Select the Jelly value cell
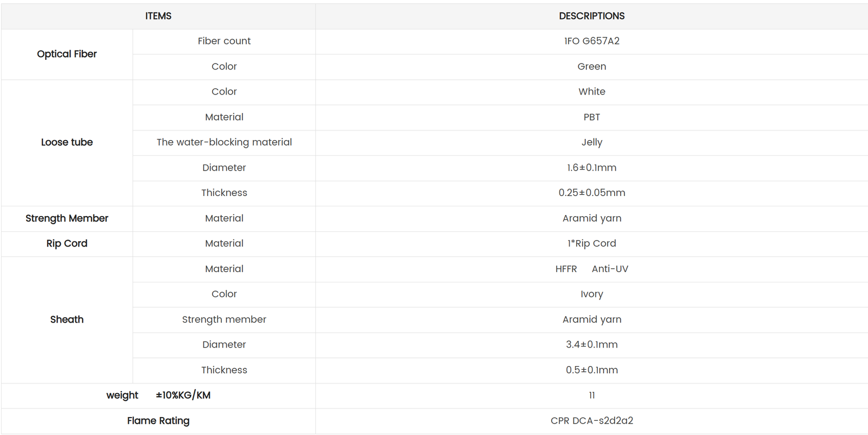 coord(591,142)
